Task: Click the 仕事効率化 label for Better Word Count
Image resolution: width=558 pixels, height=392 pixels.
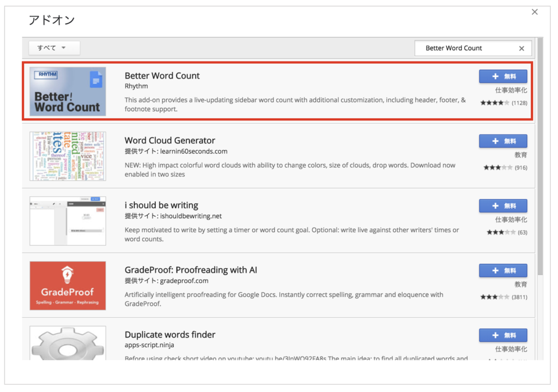Action: 511,91
